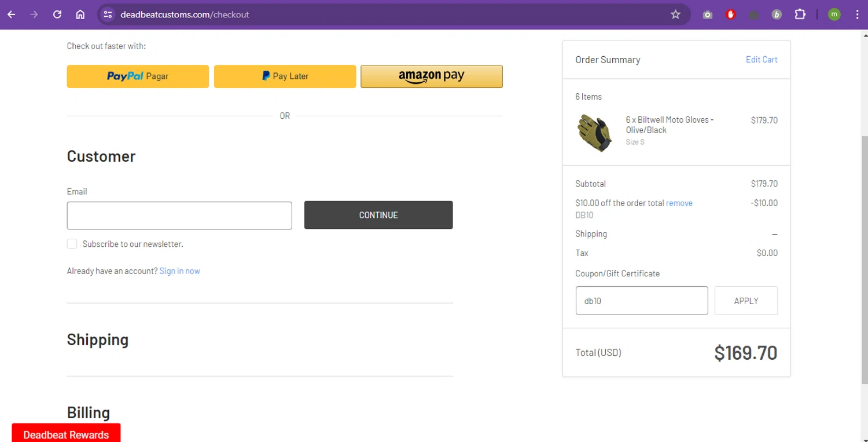Click the Order Summary heading
This screenshot has height=442, width=868.
pos(608,60)
